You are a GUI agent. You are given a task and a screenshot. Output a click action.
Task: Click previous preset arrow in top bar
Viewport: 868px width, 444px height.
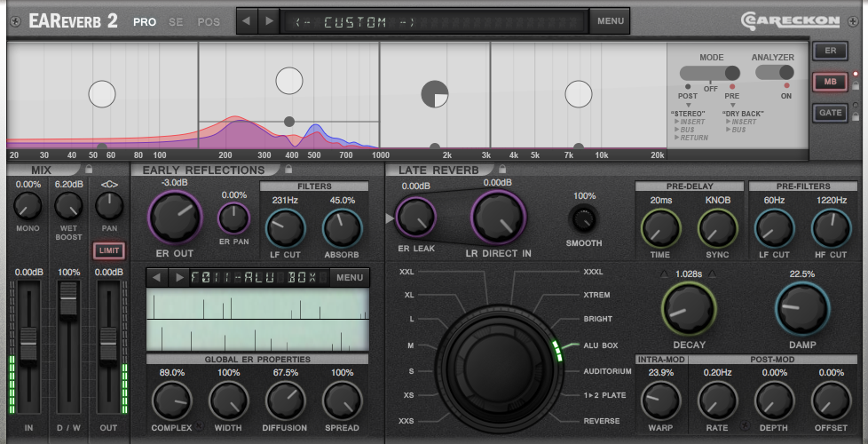[x=247, y=21]
